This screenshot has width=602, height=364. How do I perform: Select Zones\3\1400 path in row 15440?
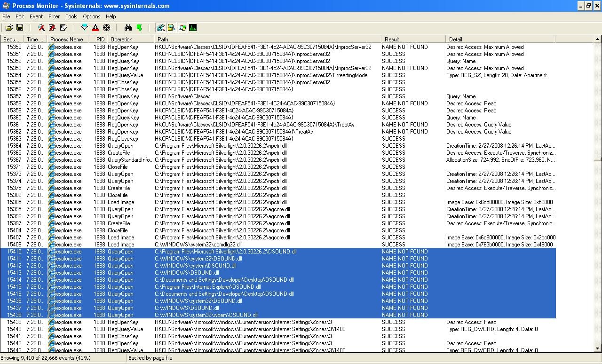pos(250,329)
